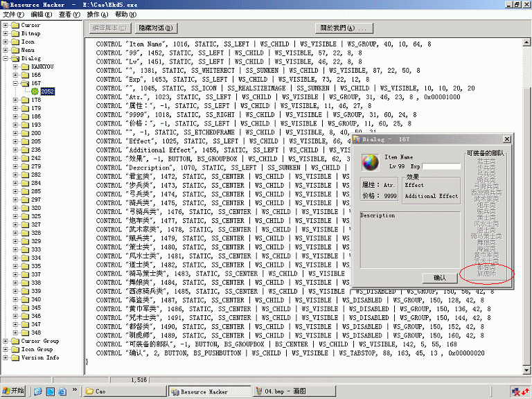
Task: Expand the KANKYOU tree node
Action: 15,66
